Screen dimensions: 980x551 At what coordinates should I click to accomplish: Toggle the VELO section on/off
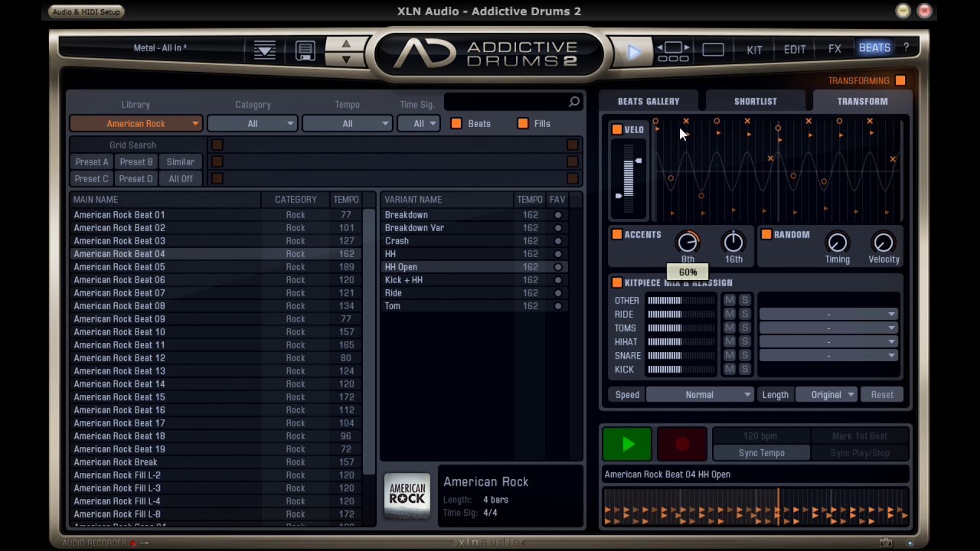617,129
